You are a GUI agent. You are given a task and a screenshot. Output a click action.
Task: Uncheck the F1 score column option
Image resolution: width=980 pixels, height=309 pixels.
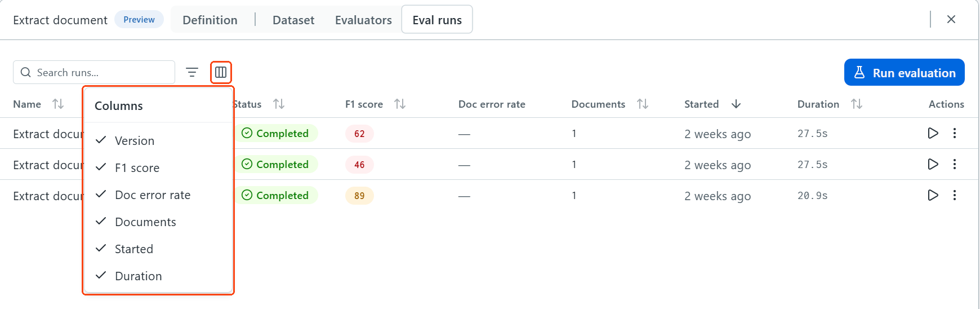click(x=158, y=167)
